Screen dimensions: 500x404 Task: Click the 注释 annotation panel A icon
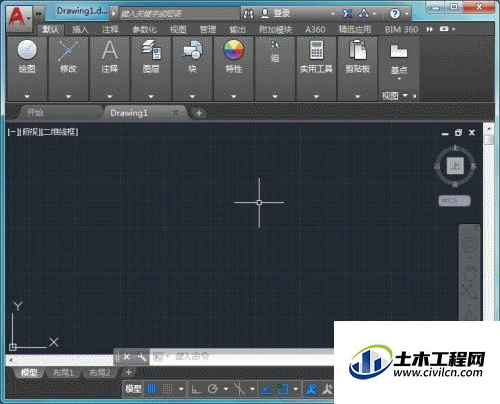[110, 50]
